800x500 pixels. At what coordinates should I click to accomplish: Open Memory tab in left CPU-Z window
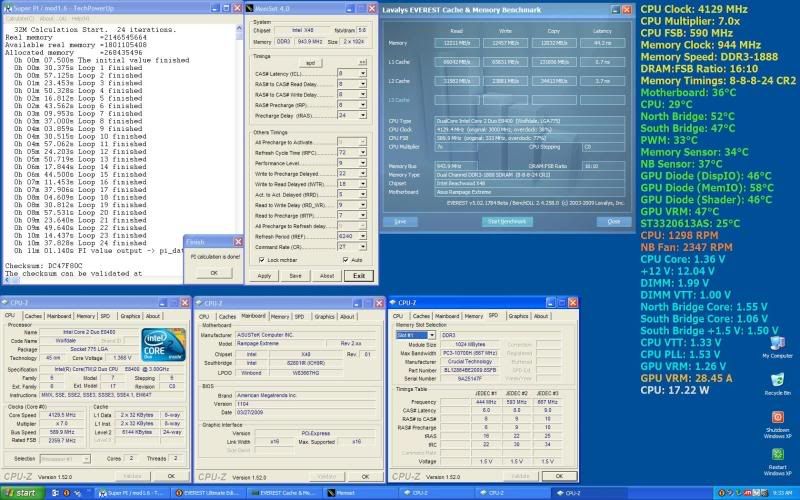(86, 316)
